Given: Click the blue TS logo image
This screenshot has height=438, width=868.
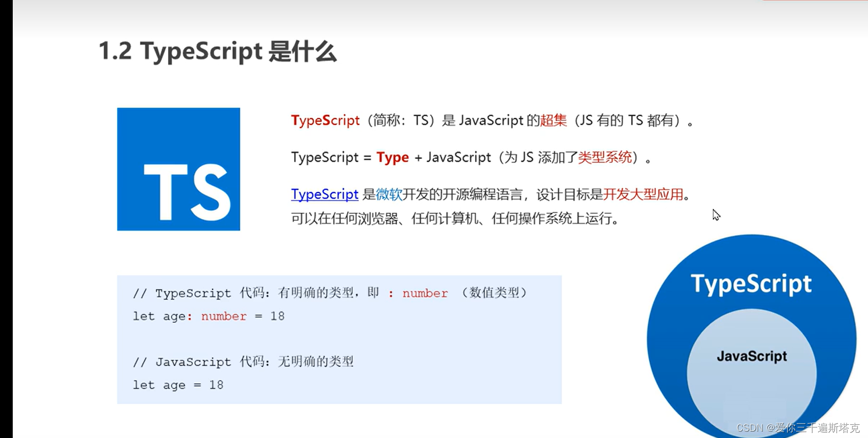Looking at the screenshot, I should tap(178, 169).
